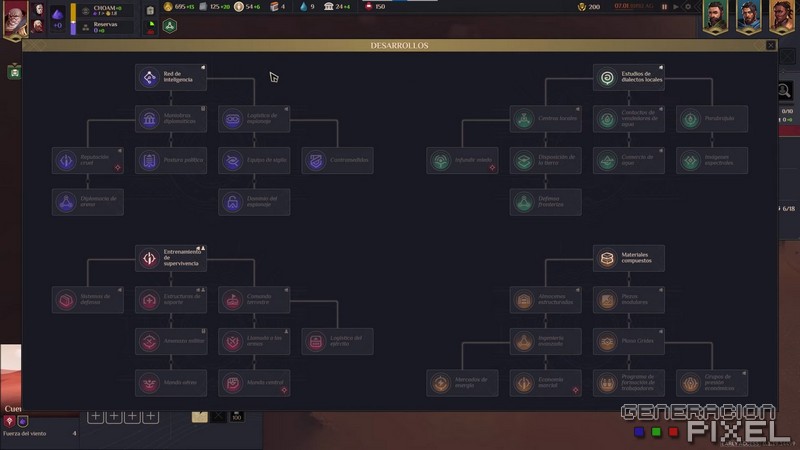The width and height of the screenshot is (800, 450).
Task: Open the CHOAM market panel
Action: [x=107, y=10]
